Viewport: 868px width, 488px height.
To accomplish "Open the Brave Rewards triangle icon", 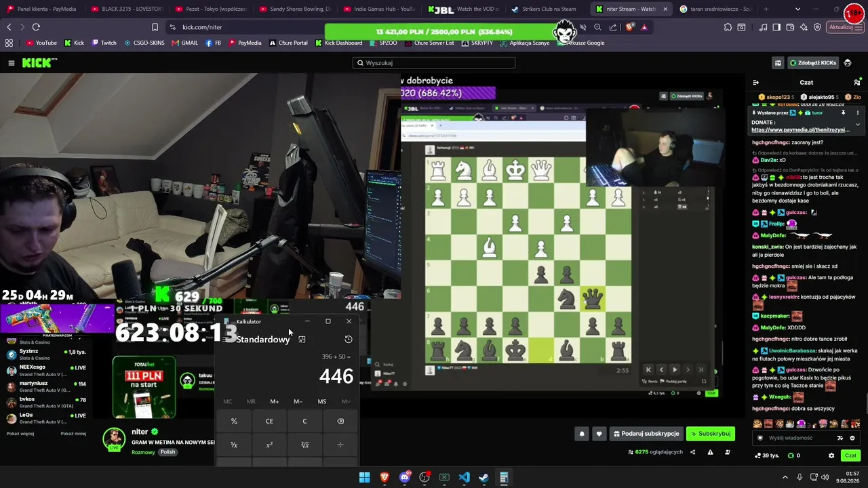I will [x=644, y=27].
